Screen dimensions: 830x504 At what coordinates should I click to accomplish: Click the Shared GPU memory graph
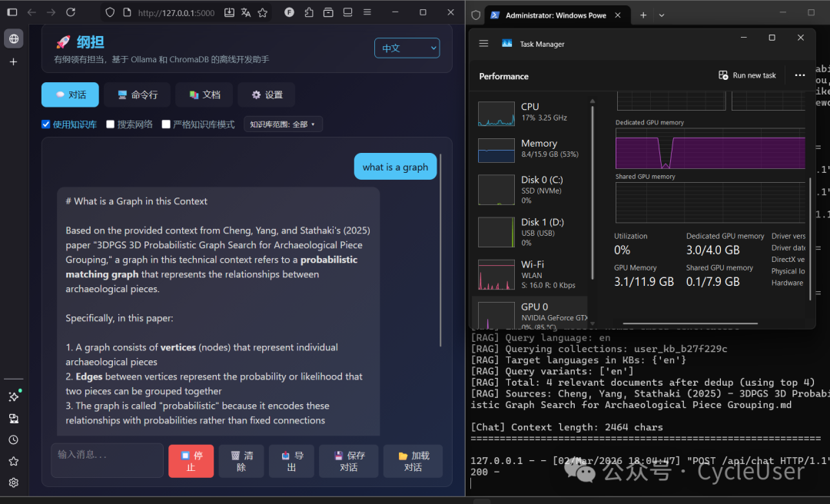click(710, 203)
